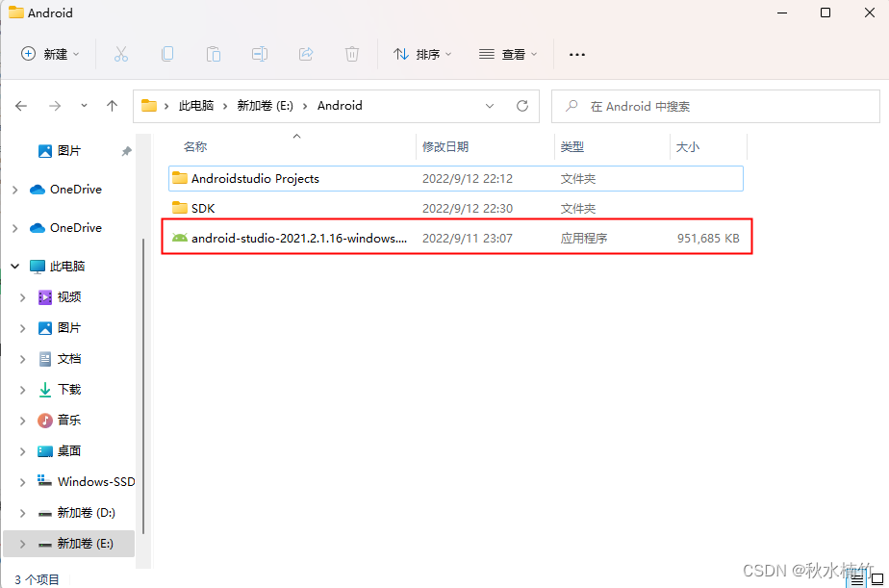Viewport: 889px width, 588px height.
Task: Click the Delete trash can icon
Action: coord(352,55)
